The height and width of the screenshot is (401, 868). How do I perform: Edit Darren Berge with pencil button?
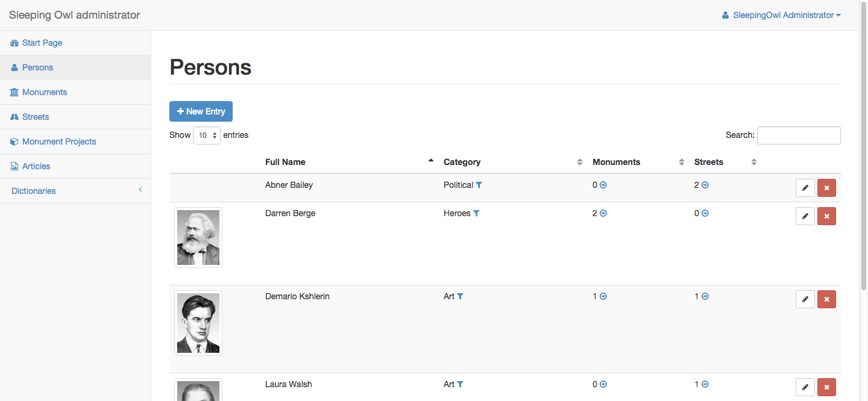[x=805, y=216]
